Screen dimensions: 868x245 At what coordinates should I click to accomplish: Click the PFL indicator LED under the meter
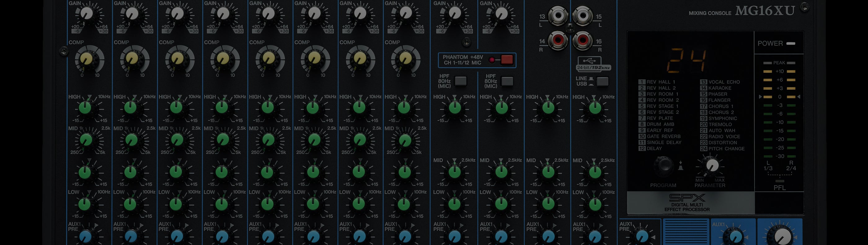point(780,181)
